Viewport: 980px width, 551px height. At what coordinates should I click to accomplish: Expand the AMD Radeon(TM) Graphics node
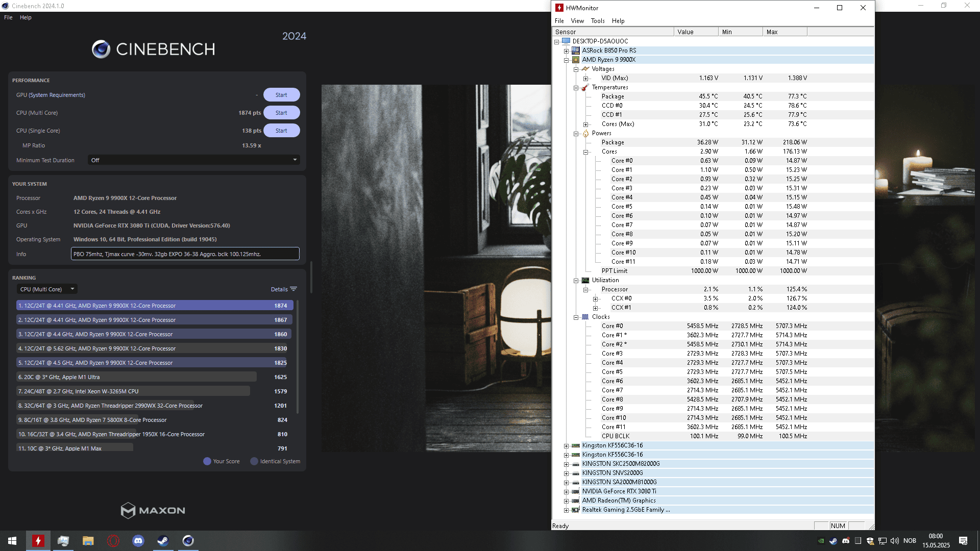[x=566, y=501]
